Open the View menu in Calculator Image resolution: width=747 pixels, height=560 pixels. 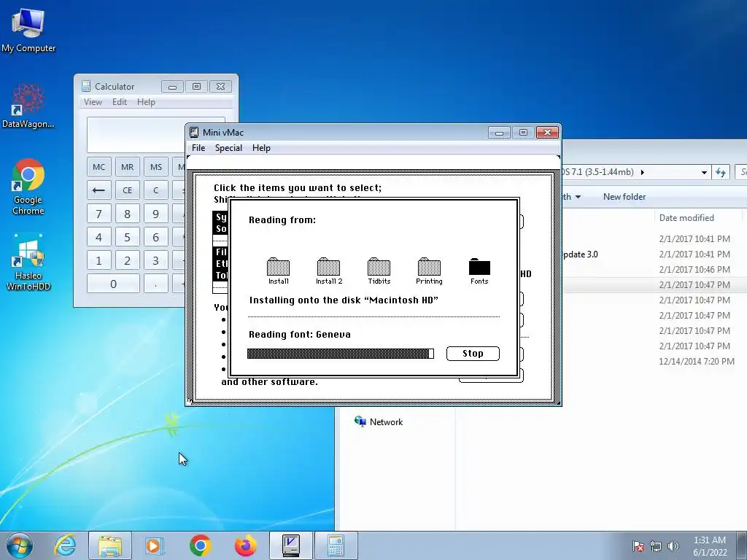pyautogui.click(x=93, y=102)
